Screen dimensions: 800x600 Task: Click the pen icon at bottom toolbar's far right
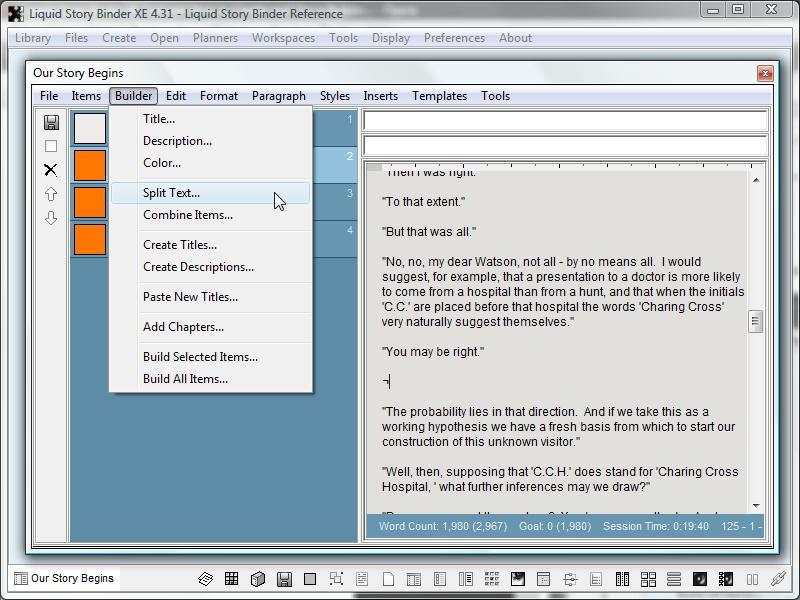pos(778,579)
